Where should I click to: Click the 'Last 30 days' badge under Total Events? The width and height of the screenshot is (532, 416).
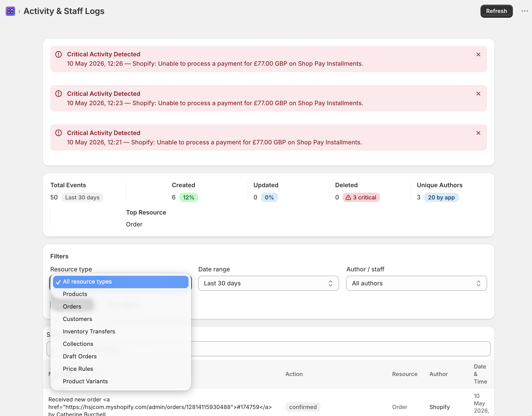click(82, 197)
